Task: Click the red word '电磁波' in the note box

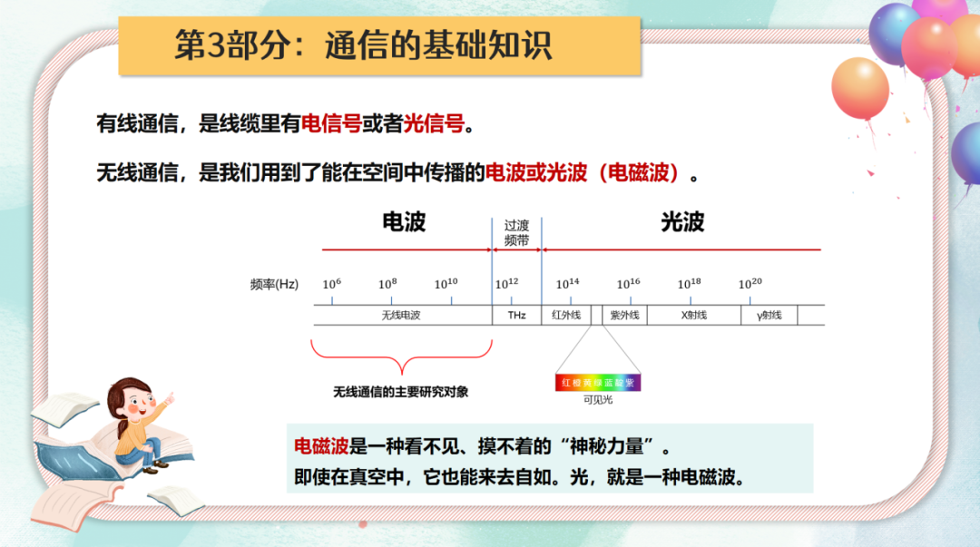Action: 321,446
